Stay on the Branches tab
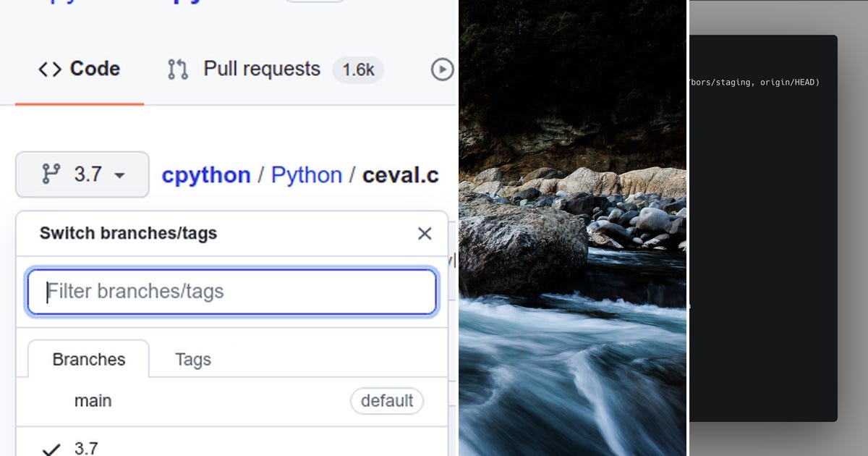Image resolution: width=868 pixels, height=456 pixels. (88, 359)
